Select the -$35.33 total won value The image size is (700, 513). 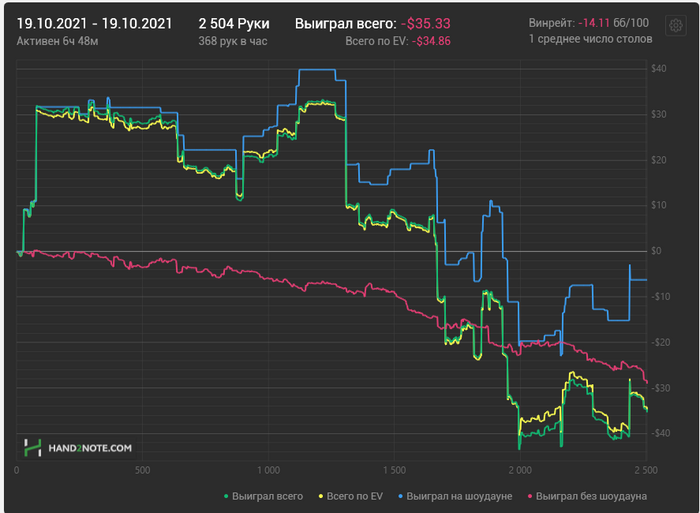coord(427,22)
